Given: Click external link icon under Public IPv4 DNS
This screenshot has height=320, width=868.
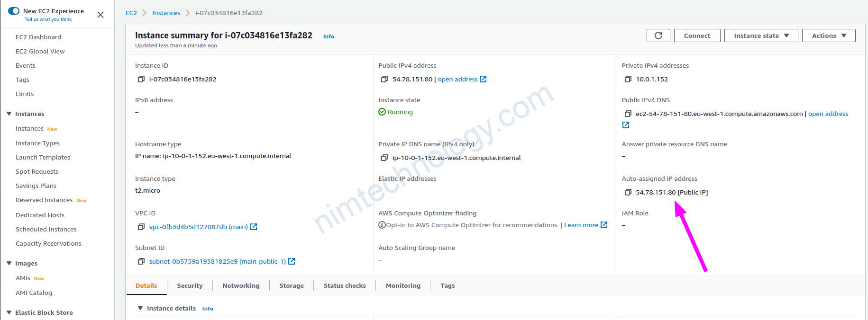Looking at the screenshot, I should [626, 125].
